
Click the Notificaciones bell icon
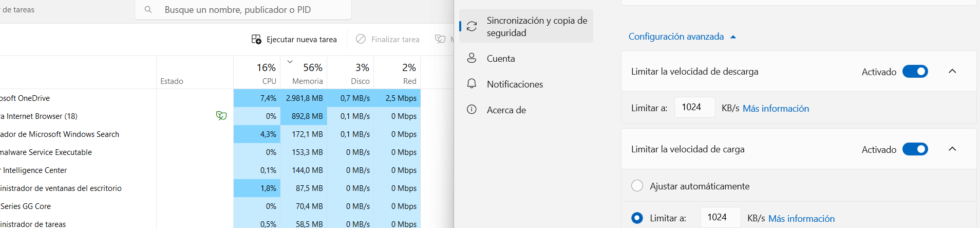pyautogui.click(x=472, y=84)
